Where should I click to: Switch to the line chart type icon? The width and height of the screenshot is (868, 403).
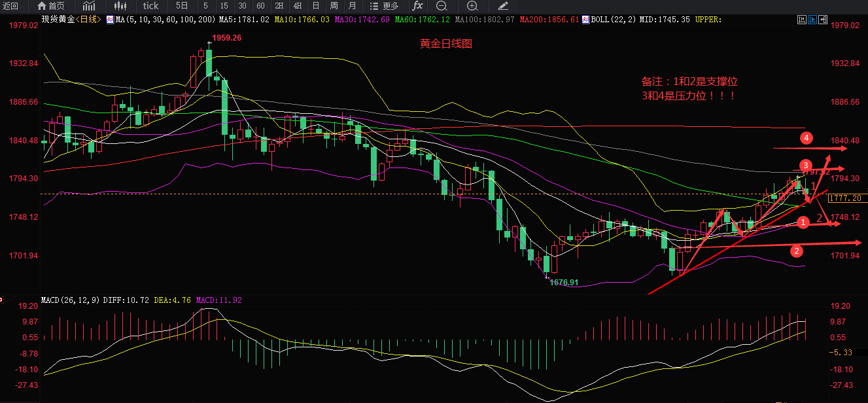point(89,6)
